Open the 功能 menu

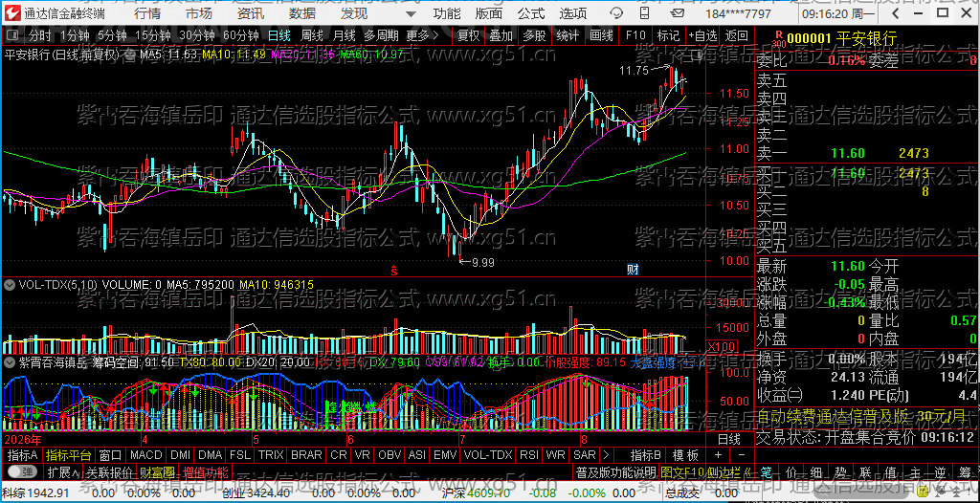[447, 13]
